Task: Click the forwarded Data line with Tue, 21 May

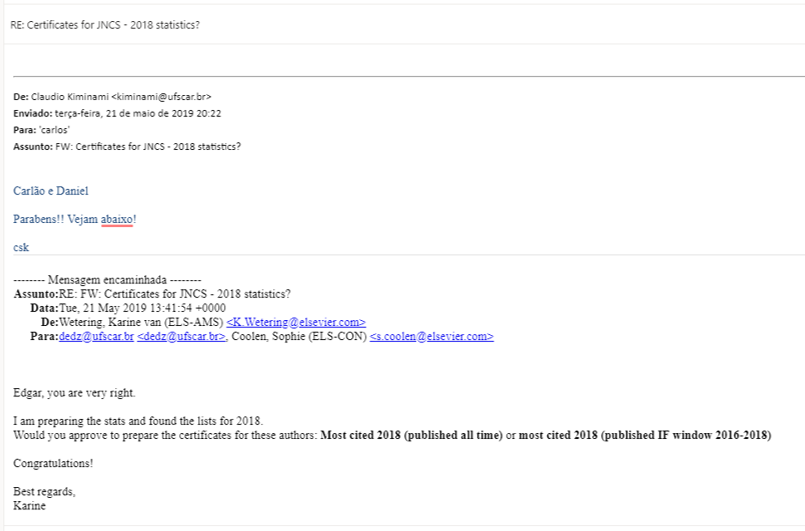Action: coord(128,308)
